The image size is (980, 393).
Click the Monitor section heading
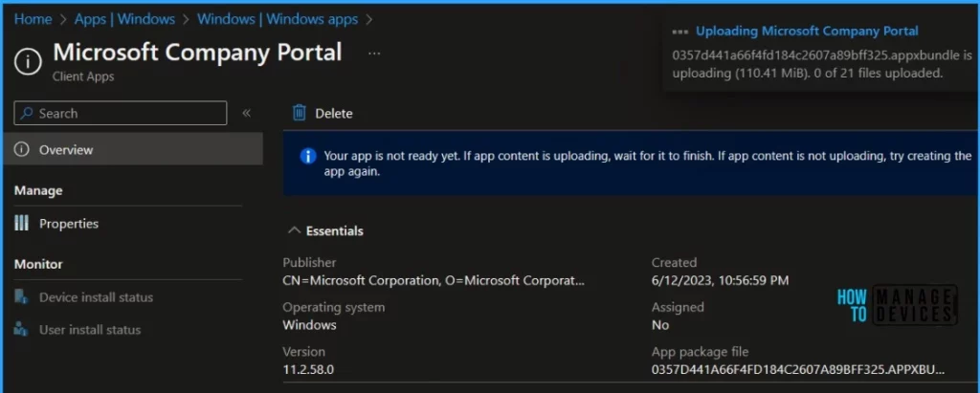[x=38, y=264]
